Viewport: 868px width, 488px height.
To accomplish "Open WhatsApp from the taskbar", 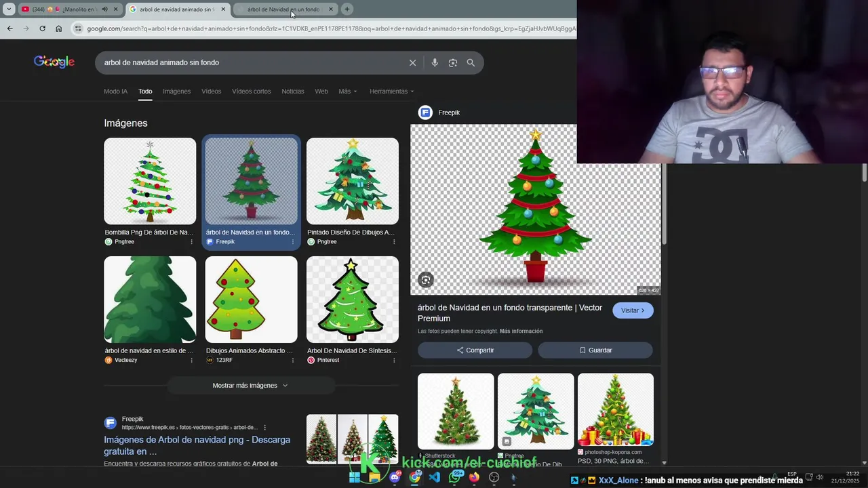I will tap(454, 477).
